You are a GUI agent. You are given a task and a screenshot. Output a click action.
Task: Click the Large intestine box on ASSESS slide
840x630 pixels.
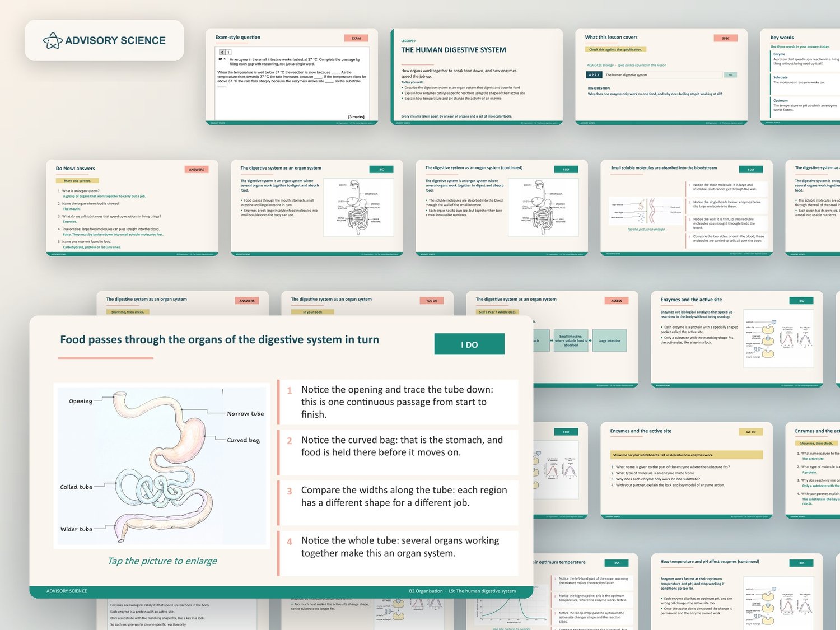click(x=609, y=340)
